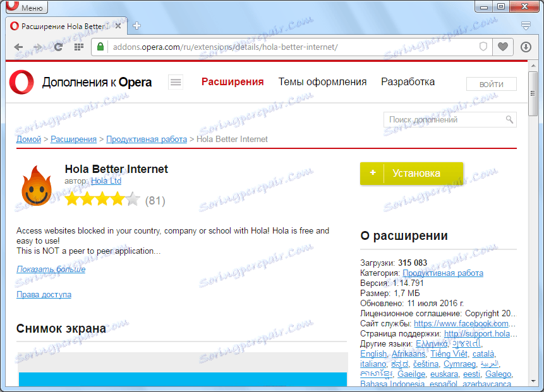Switch language to English
Screen dimensions: 544x392
pos(373,354)
